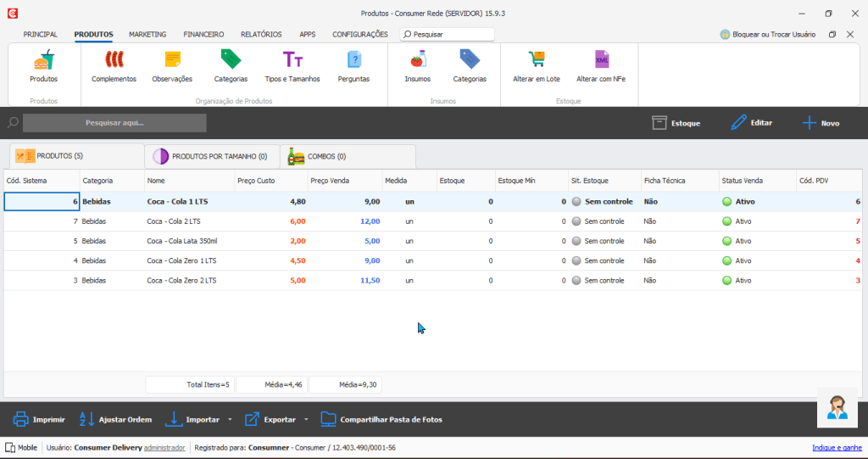Switch to the FINANCEIRO ribbon tab
The image size is (868, 459).
203,35
